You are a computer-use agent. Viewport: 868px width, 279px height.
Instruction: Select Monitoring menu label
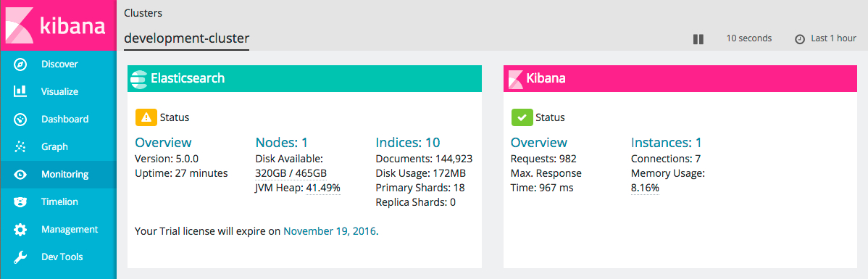click(64, 175)
